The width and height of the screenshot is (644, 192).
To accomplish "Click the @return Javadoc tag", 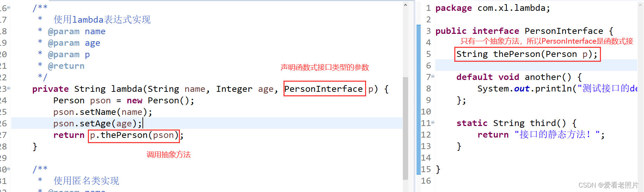I will coord(66,66).
